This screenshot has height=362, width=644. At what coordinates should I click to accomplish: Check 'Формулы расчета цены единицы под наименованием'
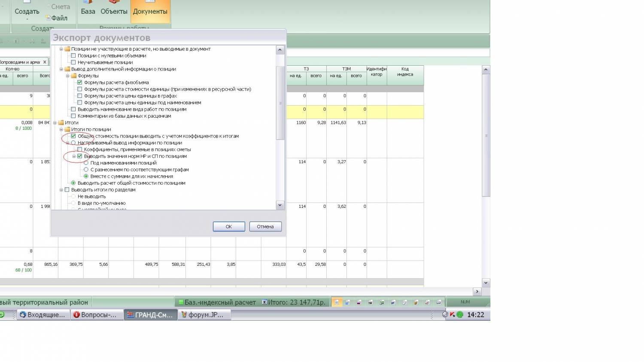pos(80,103)
